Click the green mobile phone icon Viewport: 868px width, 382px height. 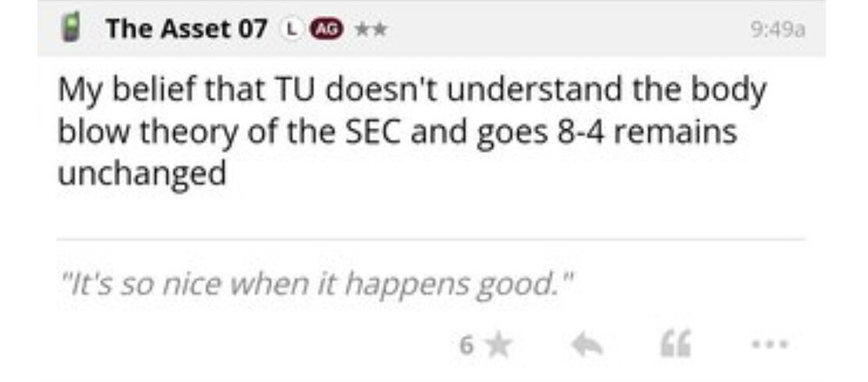[72, 29]
